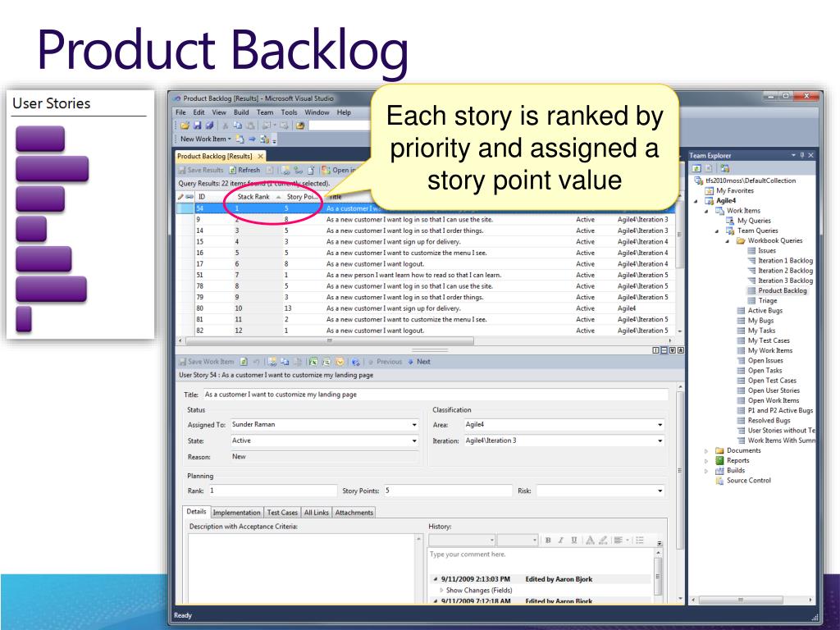Screen dimensions: 840x630
Task: Select row with ID 51 in results grid
Action: tap(426, 275)
